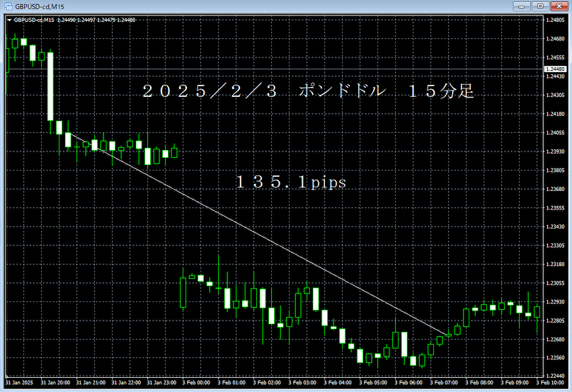Viewport: 572px width, 392px height.
Task: Click the 1.23680 price axis label
Action: [x=555, y=189]
